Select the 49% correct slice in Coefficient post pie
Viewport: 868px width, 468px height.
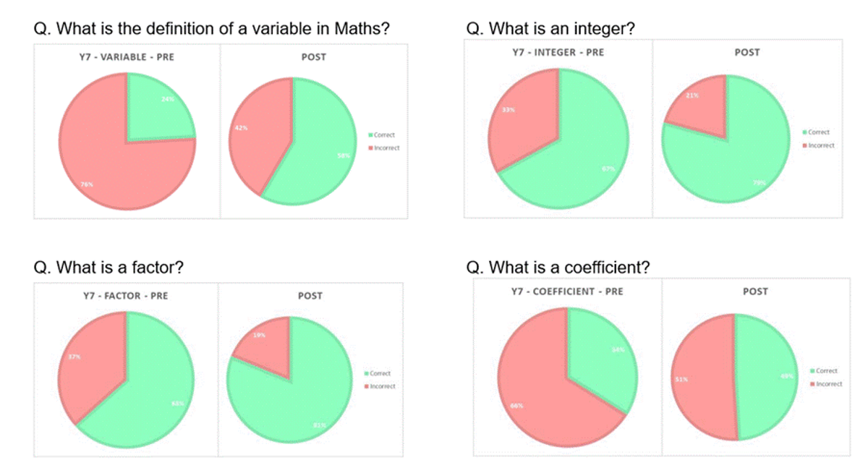point(767,376)
